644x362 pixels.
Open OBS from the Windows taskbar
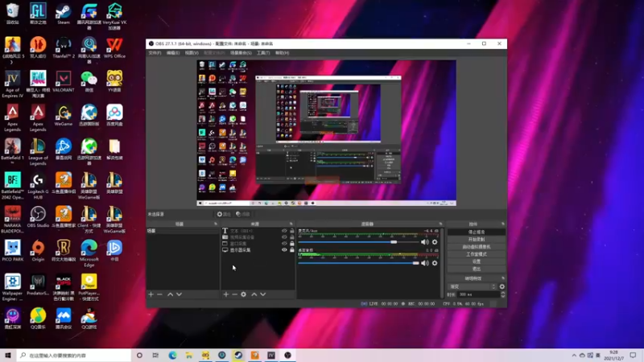point(287,355)
